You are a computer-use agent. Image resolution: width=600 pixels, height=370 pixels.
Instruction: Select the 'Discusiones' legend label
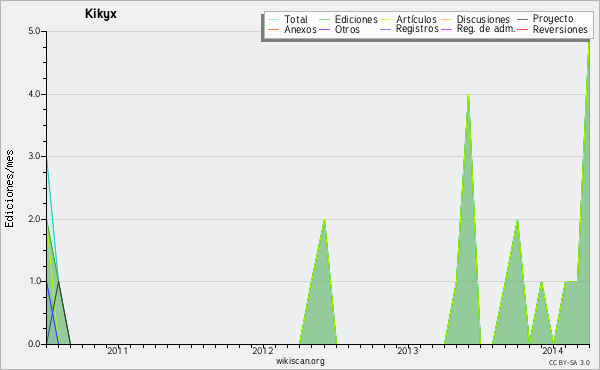coord(483,19)
